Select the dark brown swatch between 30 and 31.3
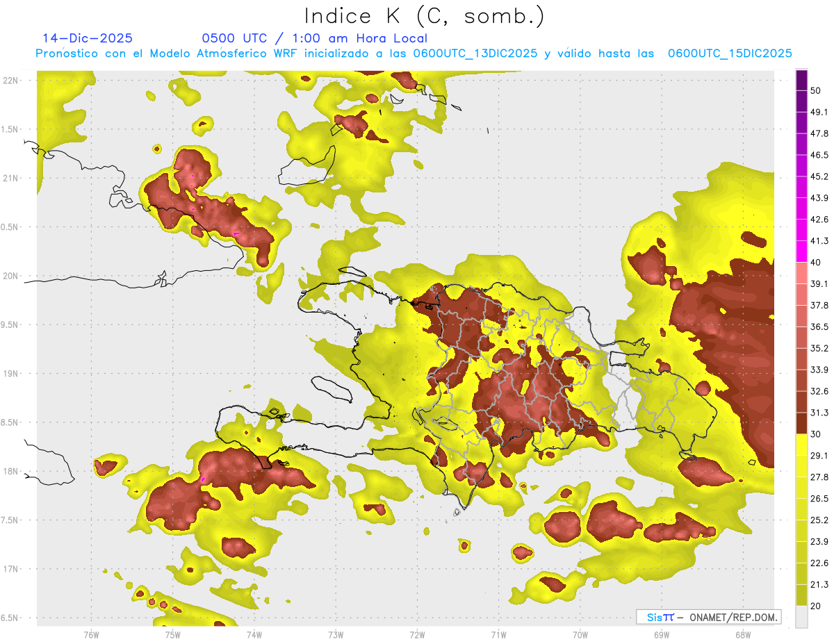This screenshot has width=834, height=644. (x=801, y=424)
